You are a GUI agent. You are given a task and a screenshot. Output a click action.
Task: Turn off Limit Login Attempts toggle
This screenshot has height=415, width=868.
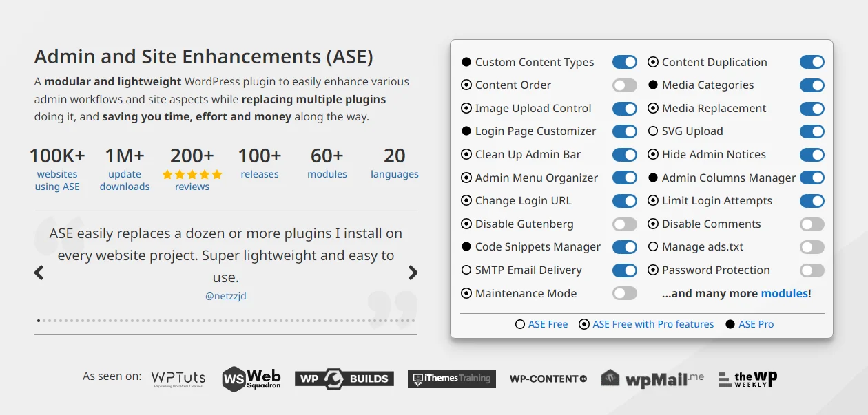click(x=812, y=201)
